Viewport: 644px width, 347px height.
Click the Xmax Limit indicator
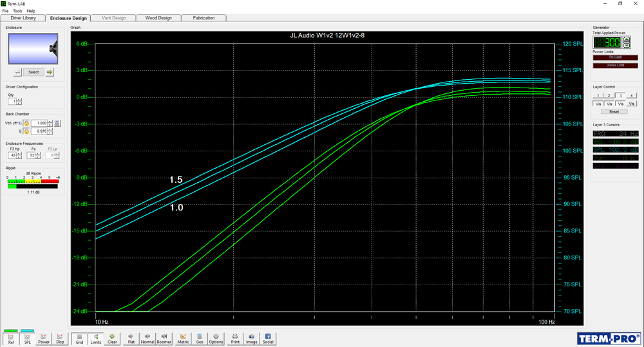click(x=615, y=65)
